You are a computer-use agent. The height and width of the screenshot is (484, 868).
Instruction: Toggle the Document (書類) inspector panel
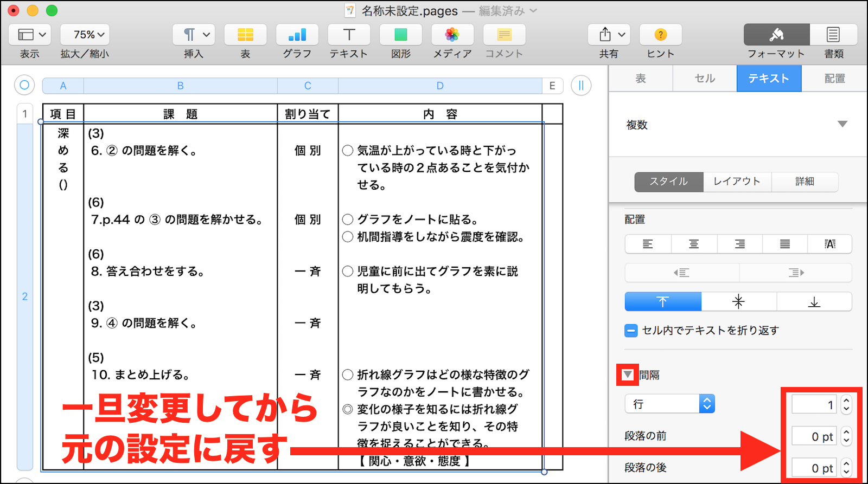(x=833, y=35)
